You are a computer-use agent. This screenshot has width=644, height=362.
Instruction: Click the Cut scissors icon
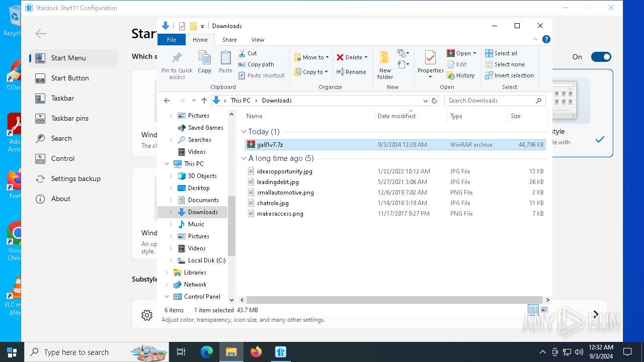pos(242,53)
